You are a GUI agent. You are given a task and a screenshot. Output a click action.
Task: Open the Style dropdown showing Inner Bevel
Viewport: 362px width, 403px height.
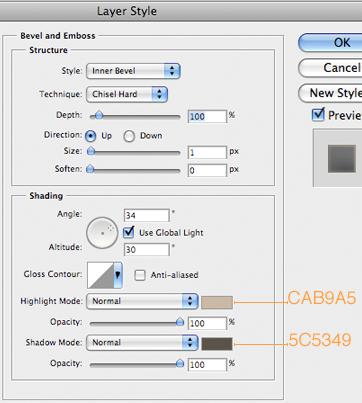coord(133,71)
